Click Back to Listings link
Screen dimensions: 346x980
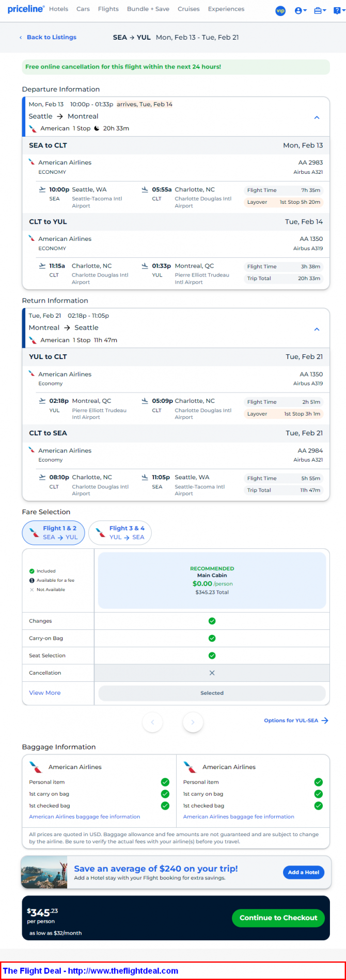[48, 37]
